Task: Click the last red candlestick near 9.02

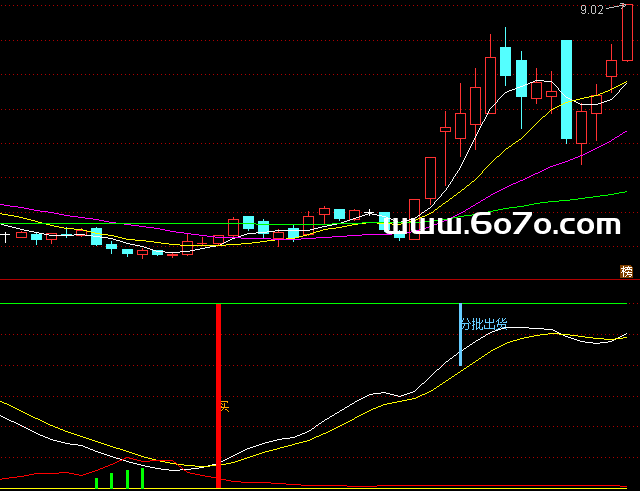Action: coord(627,35)
